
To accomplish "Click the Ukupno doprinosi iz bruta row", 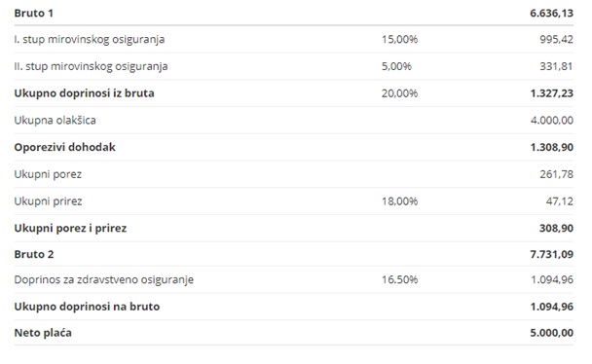I will (294, 93).
